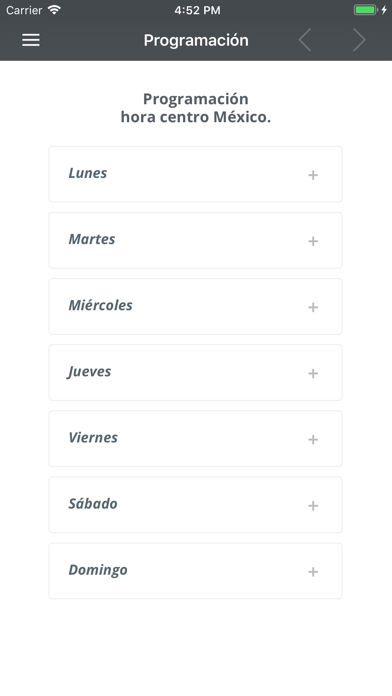This screenshot has width=392, height=696.
Task: Expand the Viernes schedule section
Action: click(x=195, y=439)
